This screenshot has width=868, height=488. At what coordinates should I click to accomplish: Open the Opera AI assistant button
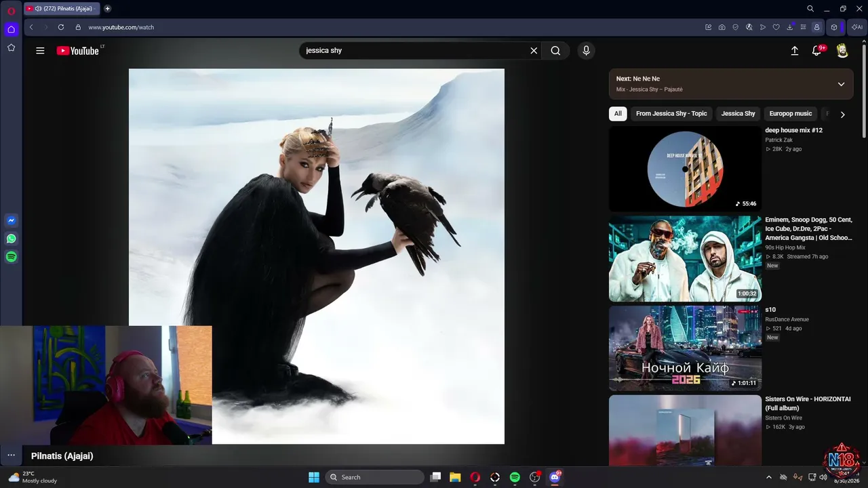pyautogui.click(x=856, y=27)
